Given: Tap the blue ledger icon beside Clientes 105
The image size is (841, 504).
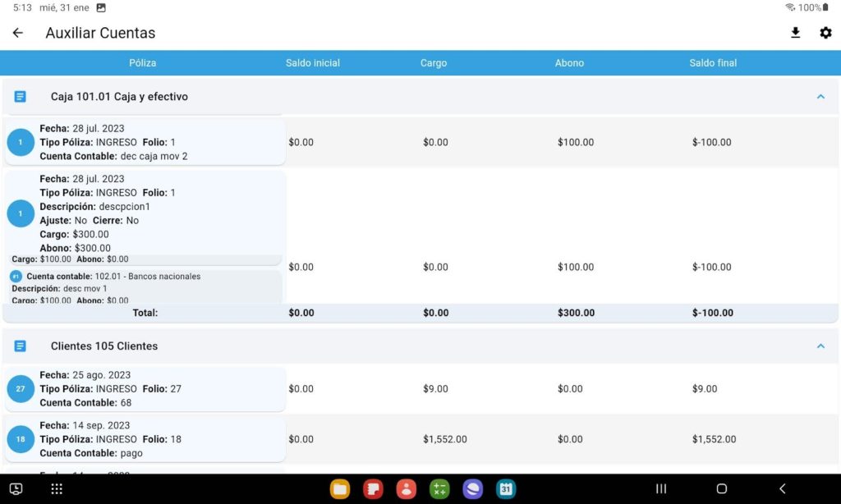Looking at the screenshot, I should pyautogui.click(x=20, y=346).
